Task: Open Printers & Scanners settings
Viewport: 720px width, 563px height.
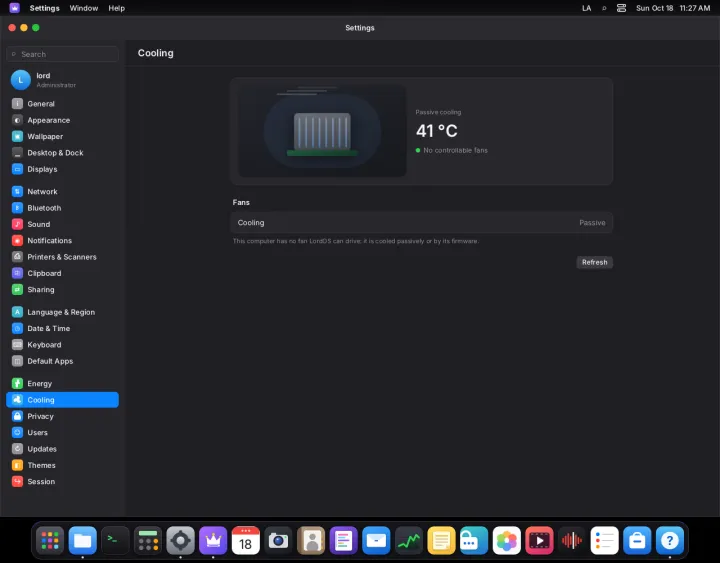Action: point(62,257)
